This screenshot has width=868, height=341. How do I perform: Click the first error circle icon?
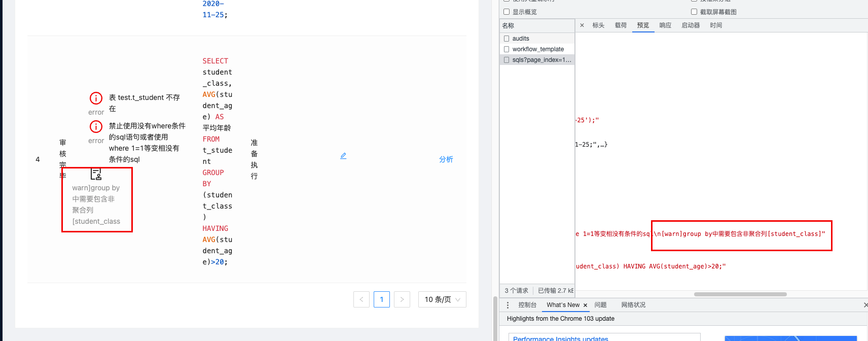point(96,98)
